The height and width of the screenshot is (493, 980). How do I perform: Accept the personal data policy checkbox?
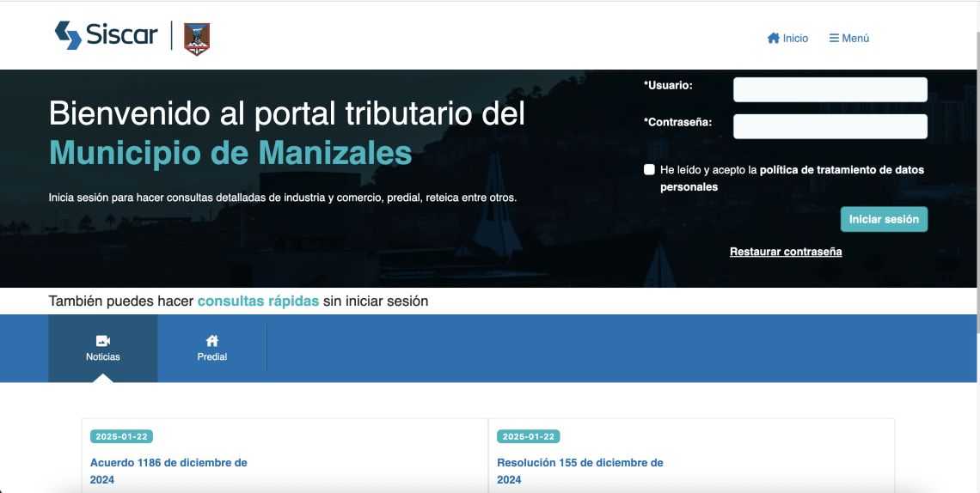point(649,170)
